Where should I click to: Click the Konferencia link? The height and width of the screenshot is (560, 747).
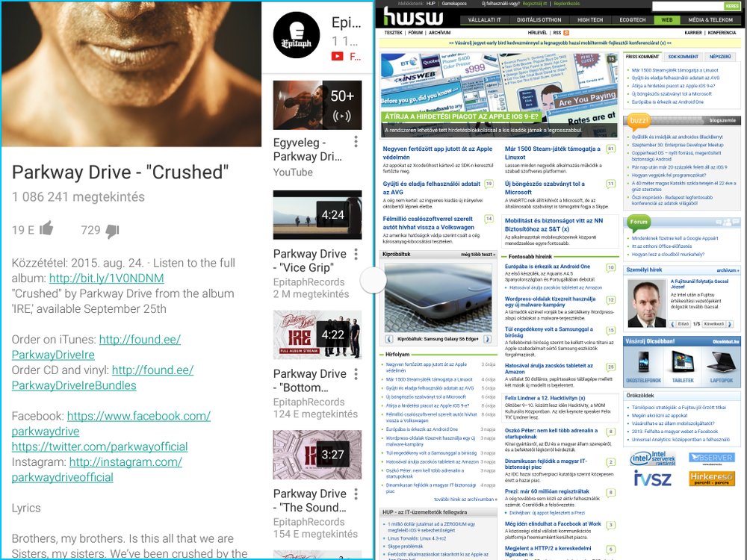coord(722,33)
